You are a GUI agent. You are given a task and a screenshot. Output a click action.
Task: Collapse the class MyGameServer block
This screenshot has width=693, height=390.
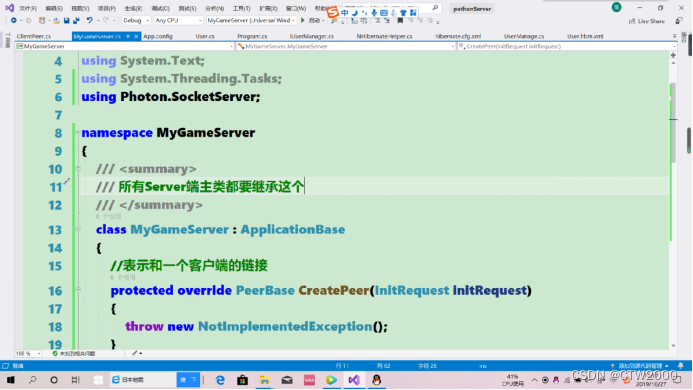pos(78,229)
